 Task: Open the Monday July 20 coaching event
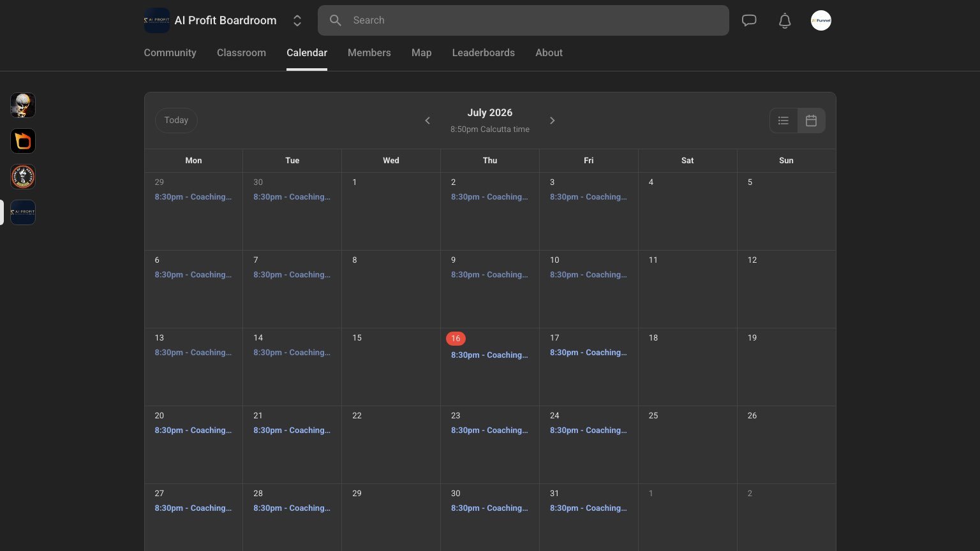[x=193, y=430]
